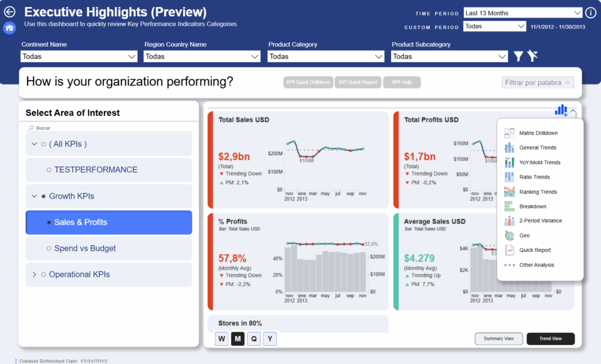Choose YoY/MoM Trends in the menu

pyautogui.click(x=539, y=162)
